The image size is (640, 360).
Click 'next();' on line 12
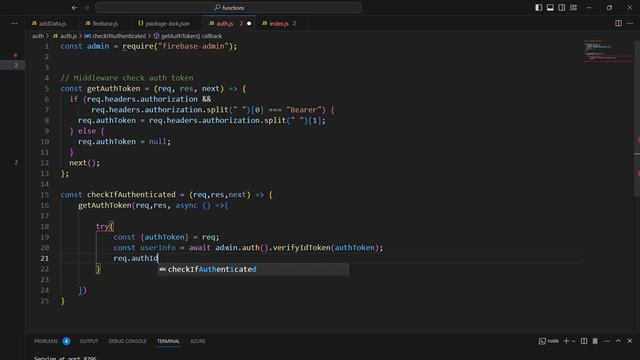pos(84,163)
